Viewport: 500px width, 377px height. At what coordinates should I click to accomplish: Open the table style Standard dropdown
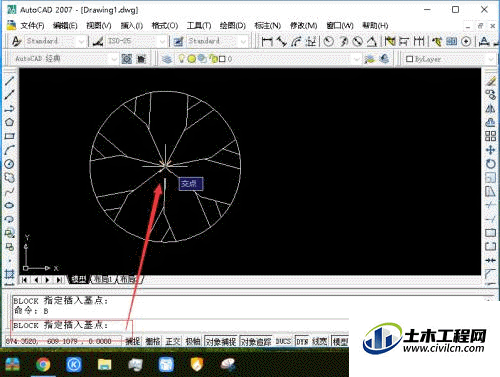[x=244, y=41]
